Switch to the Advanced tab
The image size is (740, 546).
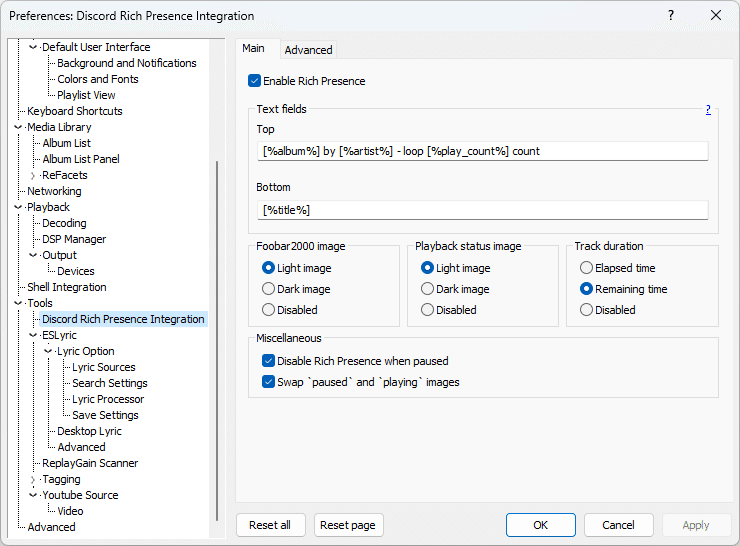pyautogui.click(x=308, y=50)
